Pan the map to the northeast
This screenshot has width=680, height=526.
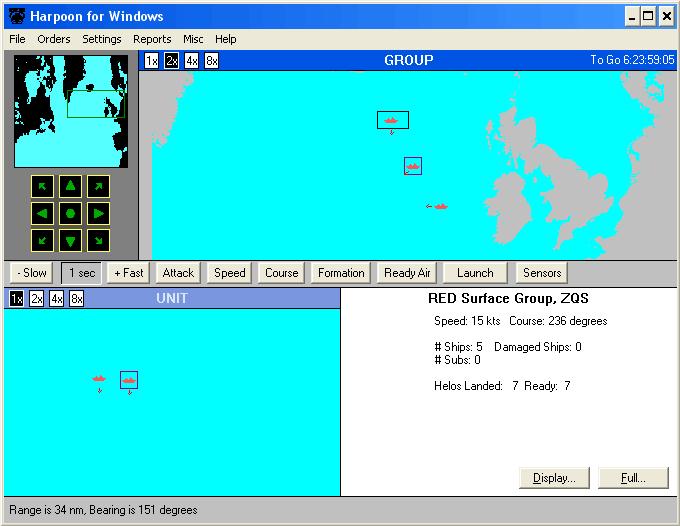98,186
